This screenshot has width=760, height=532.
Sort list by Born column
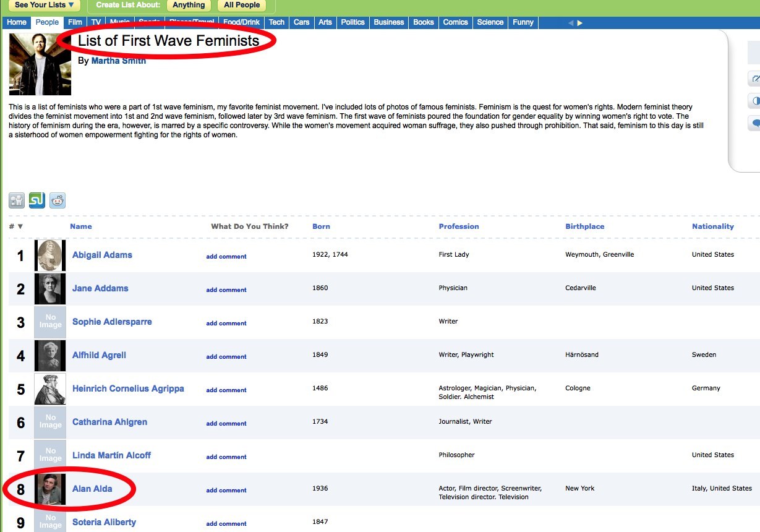[x=321, y=226]
